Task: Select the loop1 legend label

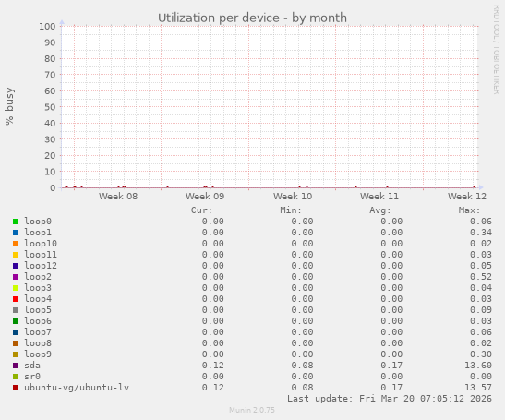Action: (x=38, y=233)
